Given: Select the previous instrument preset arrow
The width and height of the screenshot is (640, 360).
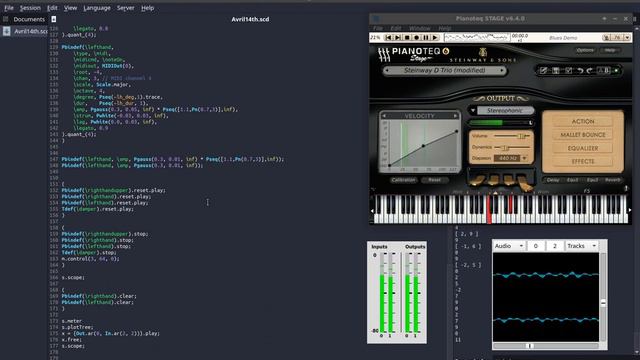Looking at the screenshot, I should tap(387, 71).
